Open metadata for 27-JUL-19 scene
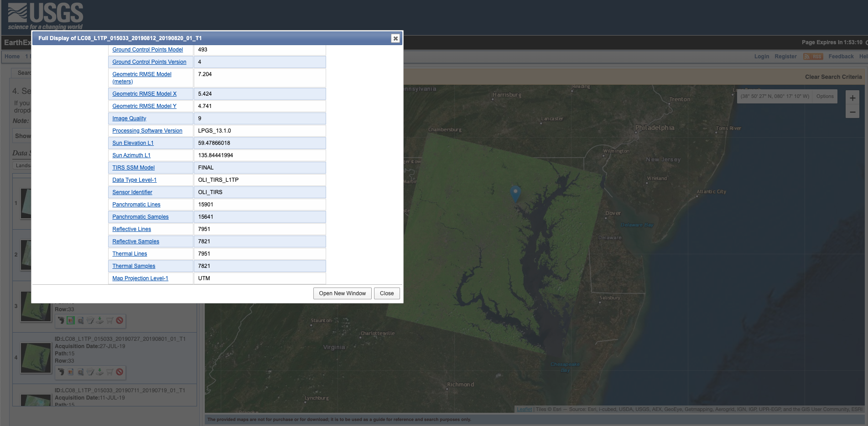Viewport: 868px width, 426px height. click(90, 372)
